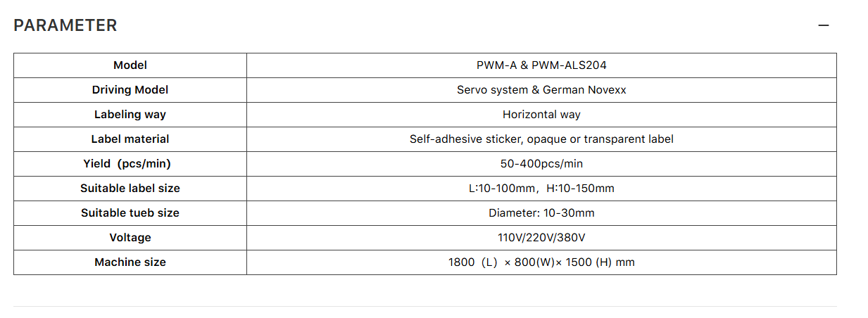The height and width of the screenshot is (318, 868).
Task: Click the Horizontal way value cell
Action: 541,115
